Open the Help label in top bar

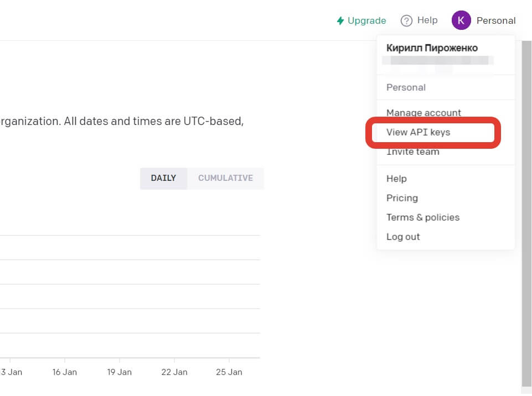click(427, 20)
